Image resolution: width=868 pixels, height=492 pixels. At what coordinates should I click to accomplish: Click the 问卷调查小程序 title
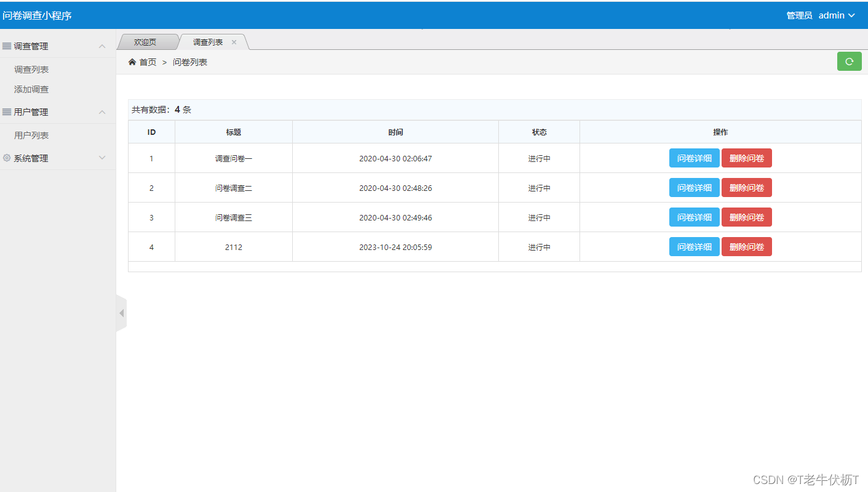point(37,15)
